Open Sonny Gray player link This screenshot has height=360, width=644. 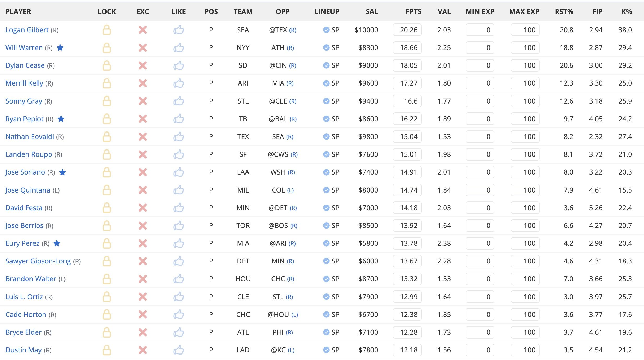tap(24, 101)
